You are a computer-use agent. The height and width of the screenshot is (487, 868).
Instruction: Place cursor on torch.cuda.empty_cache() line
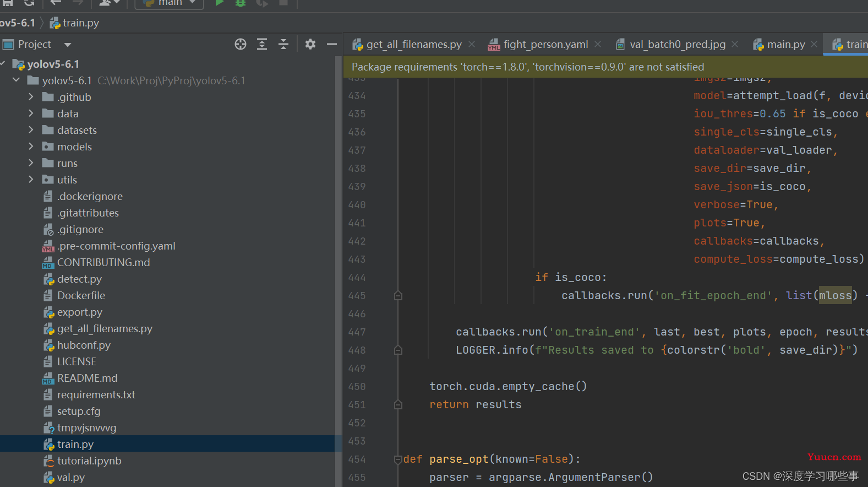(x=508, y=387)
